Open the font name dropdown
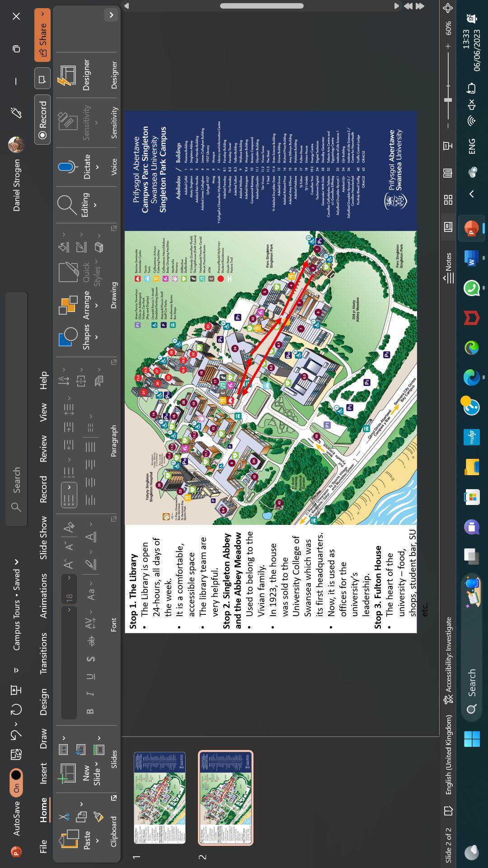The image size is (488, 868). [x=69, y=610]
